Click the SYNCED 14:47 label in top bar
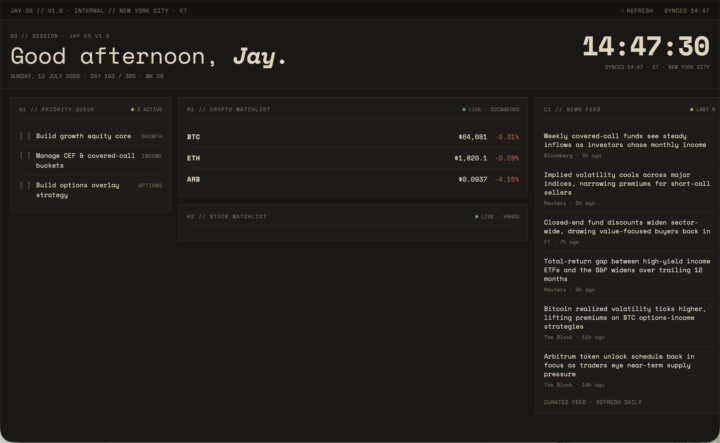The width and height of the screenshot is (720, 443). (686, 11)
